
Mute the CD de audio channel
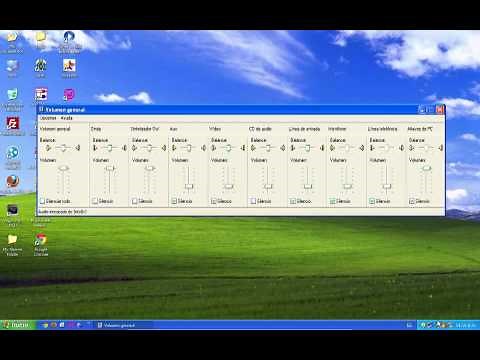tap(253, 201)
